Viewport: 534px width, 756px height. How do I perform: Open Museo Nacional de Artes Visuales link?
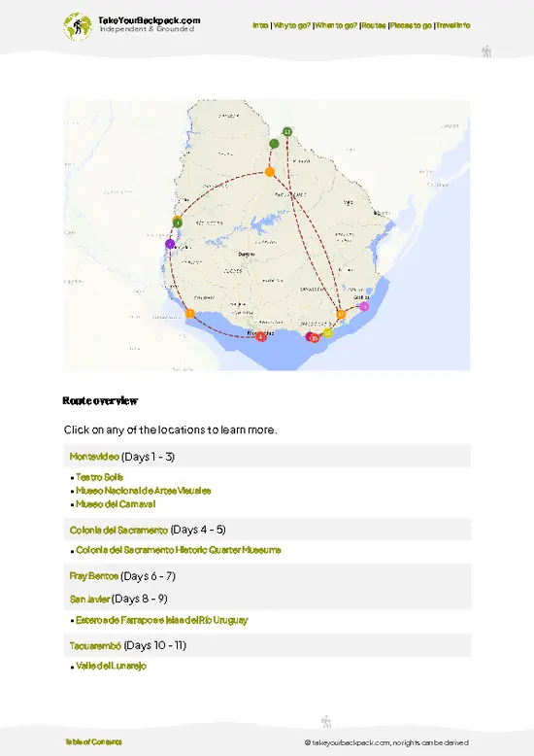coord(143,491)
